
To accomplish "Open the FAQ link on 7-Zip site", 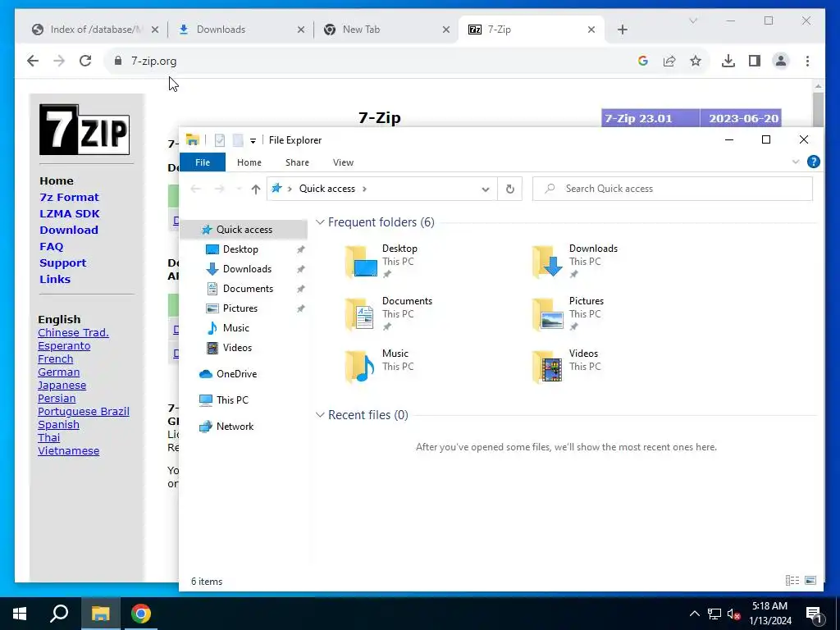I will (52, 246).
